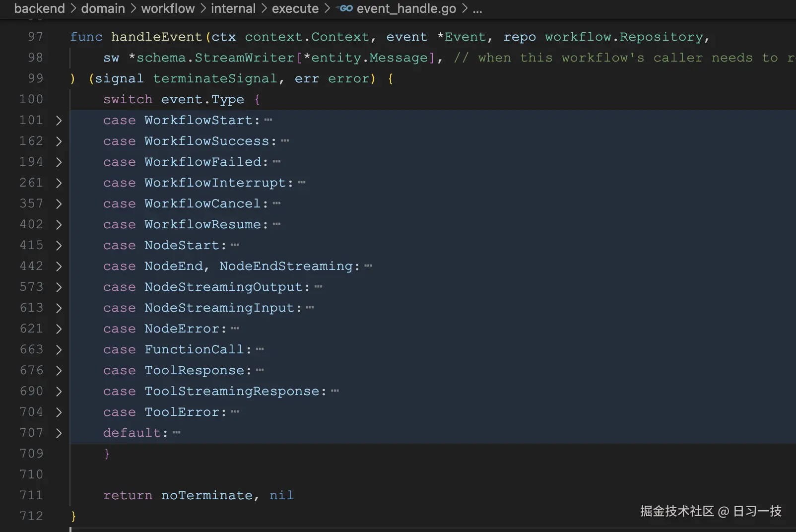This screenshot has height=532, width=796.
Task: Unfold the ToolError case at line 704
Action: pos(59,412)
